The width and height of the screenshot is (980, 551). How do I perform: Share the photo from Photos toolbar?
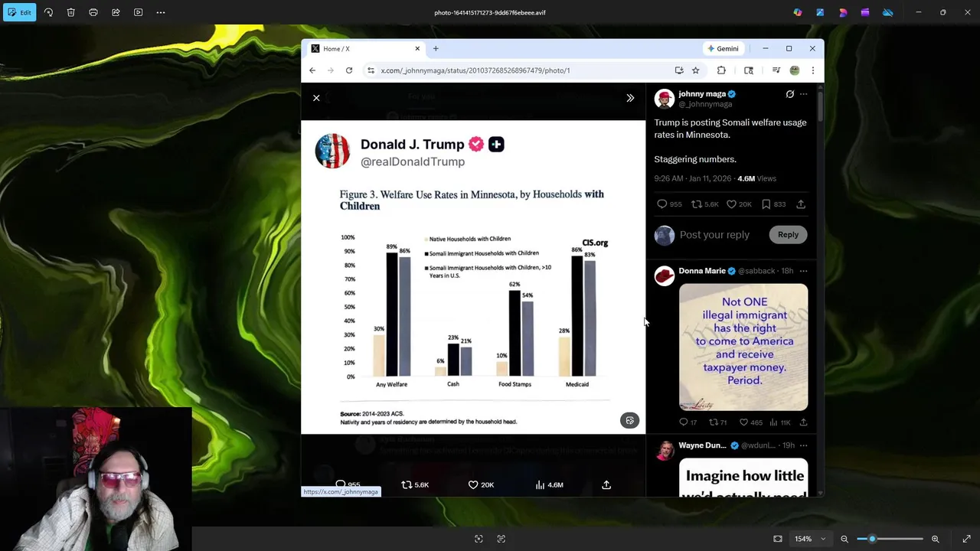[x=116, y=12]
